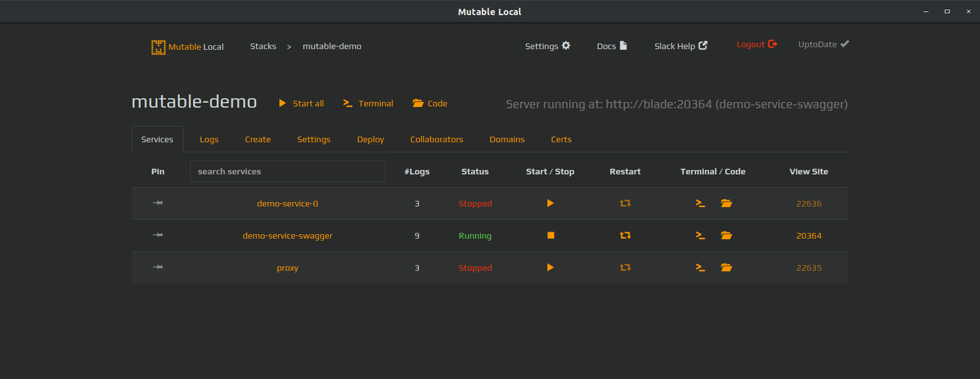Pin the proxy service row
This screenshot has width=980, height=379.
[x=158, y=267]
